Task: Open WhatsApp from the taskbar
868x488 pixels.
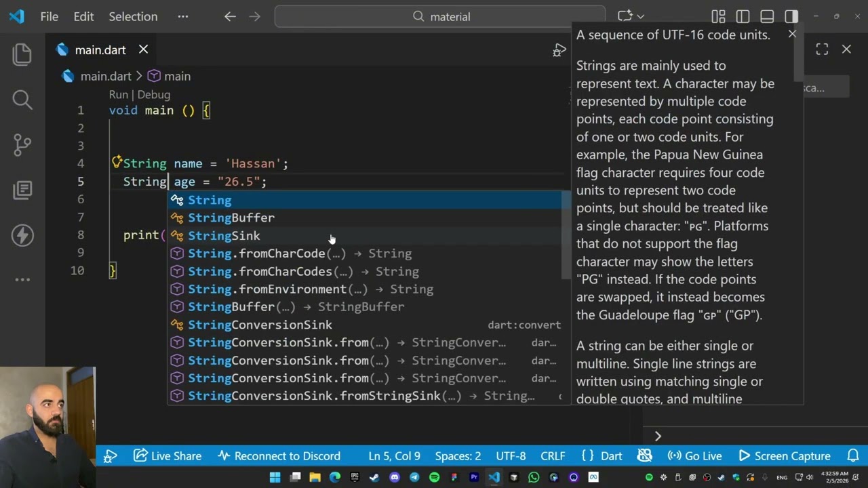Action: click(x=534, y=477)
